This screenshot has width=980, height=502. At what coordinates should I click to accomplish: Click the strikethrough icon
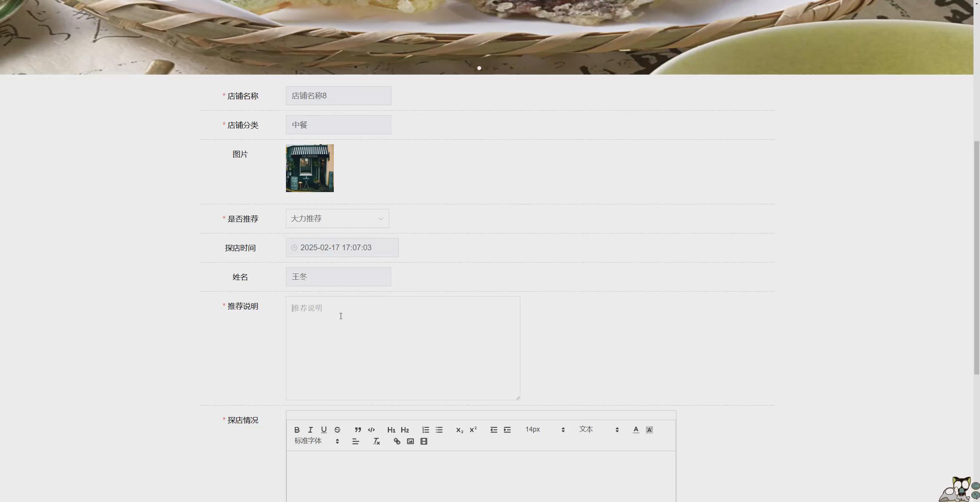click(x=337, y=430)
